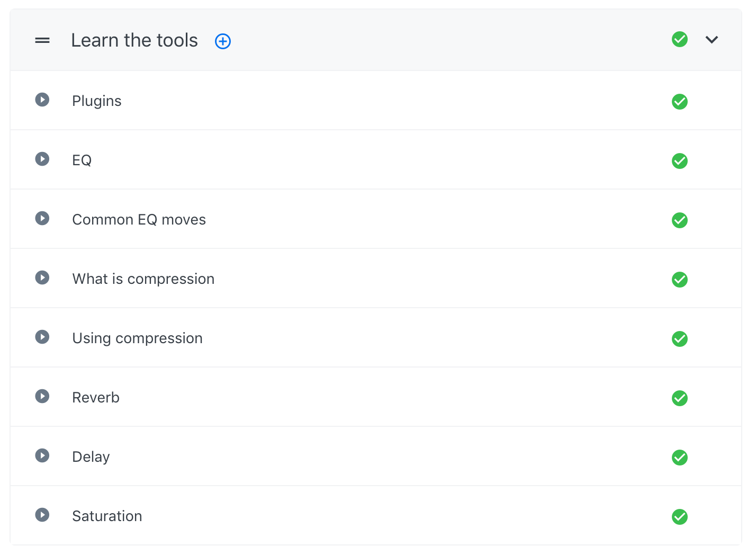Open the What is compression lesson

[x=143, y=279]
